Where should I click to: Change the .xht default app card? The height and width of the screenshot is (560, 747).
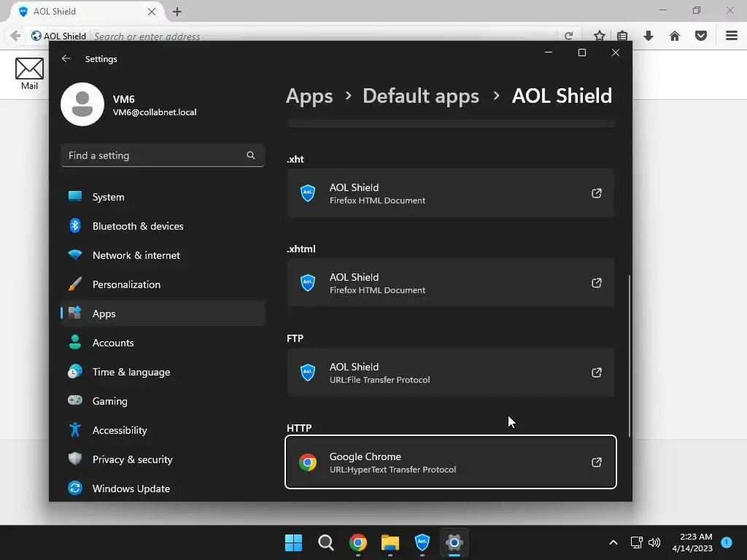coord(450,192)
